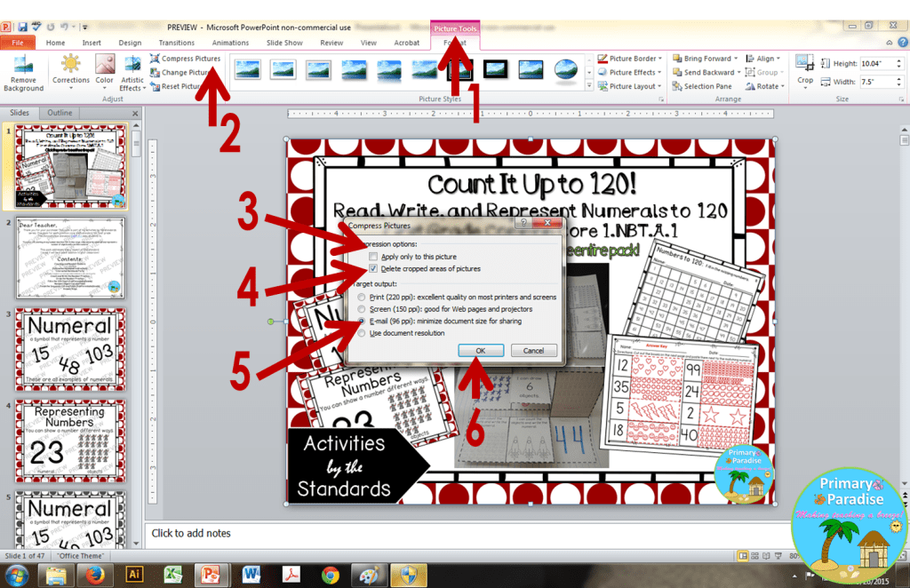Open the Bring Forward dropdown arrow
This screenshot has width=910, height=588.
coord(736,59)
